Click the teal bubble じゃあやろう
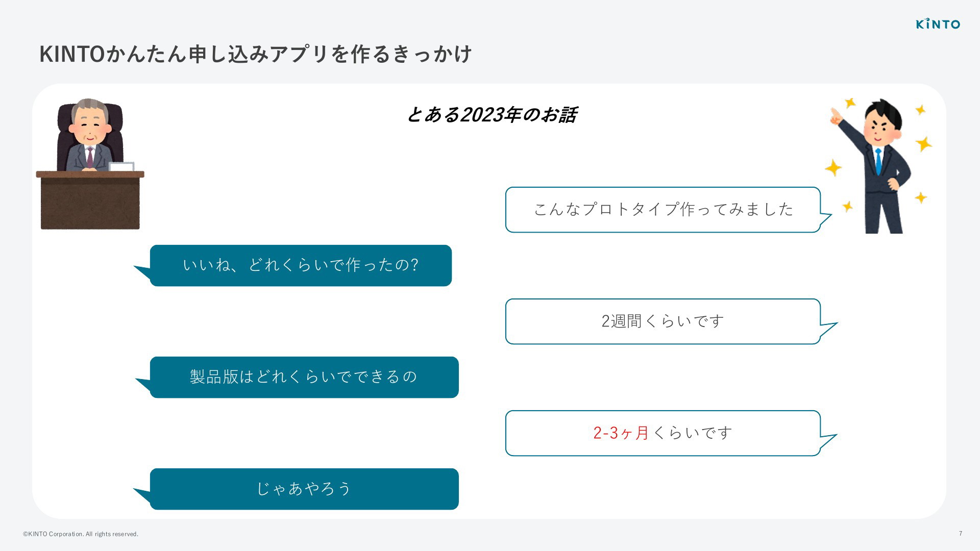The width and height of the screenshot is (980, 551). point(304,489)
